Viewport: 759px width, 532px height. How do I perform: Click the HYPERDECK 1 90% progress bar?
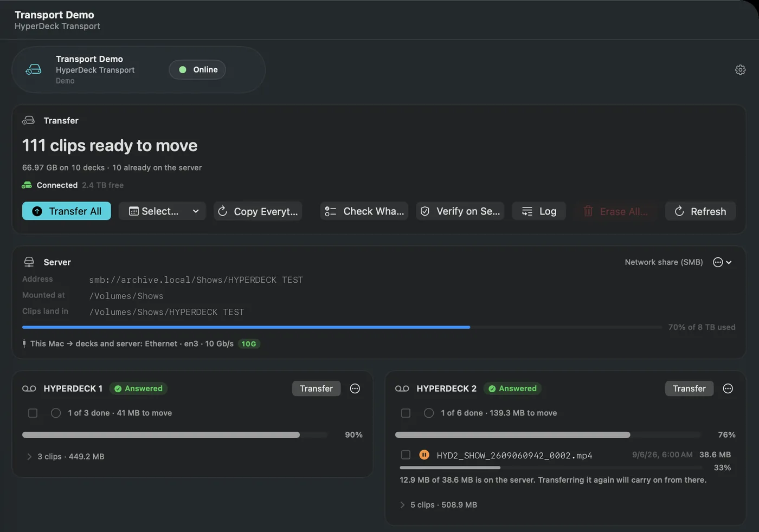[x=175, y=435]
